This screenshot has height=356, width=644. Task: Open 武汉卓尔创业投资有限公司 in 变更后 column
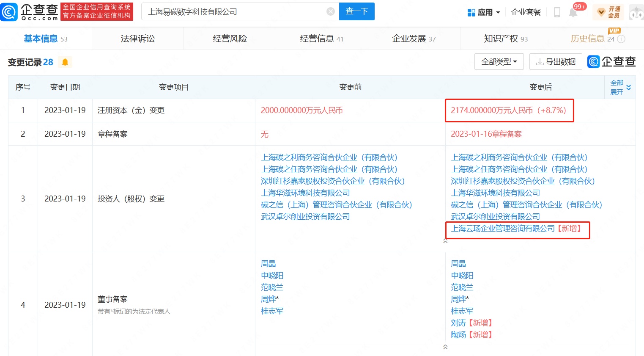click(496, 217)
